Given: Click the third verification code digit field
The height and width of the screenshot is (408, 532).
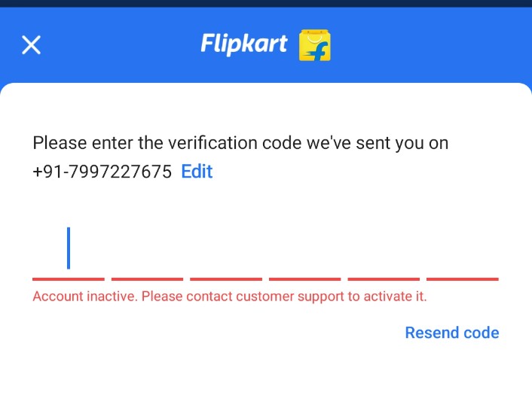Looking at the screenshot, I should (226, 252).
